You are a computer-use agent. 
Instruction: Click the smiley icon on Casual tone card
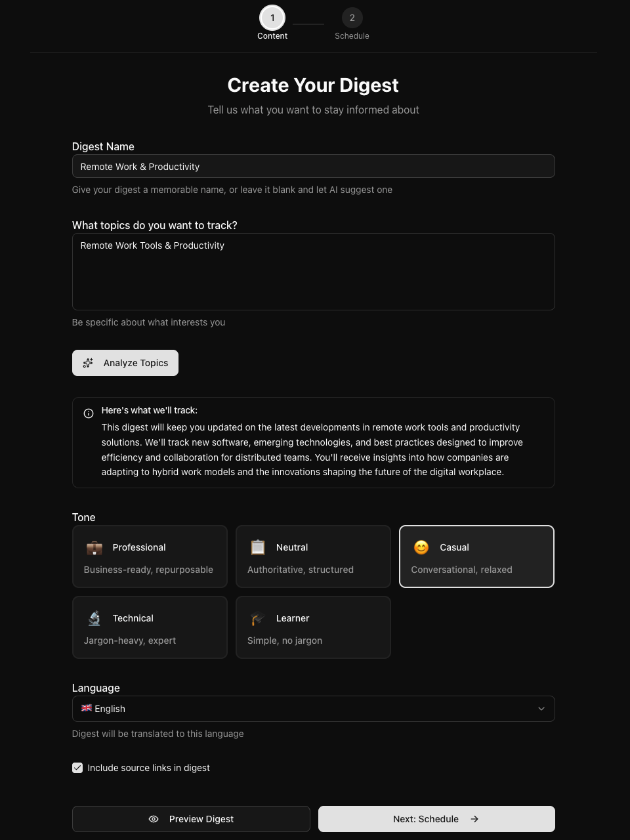click(x=421, y=547)
